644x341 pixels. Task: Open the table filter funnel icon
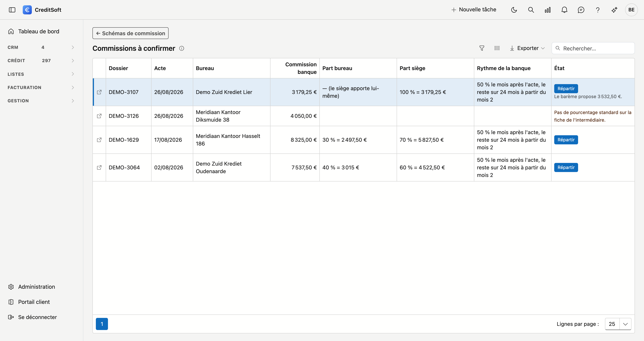[x=482, y=48]
